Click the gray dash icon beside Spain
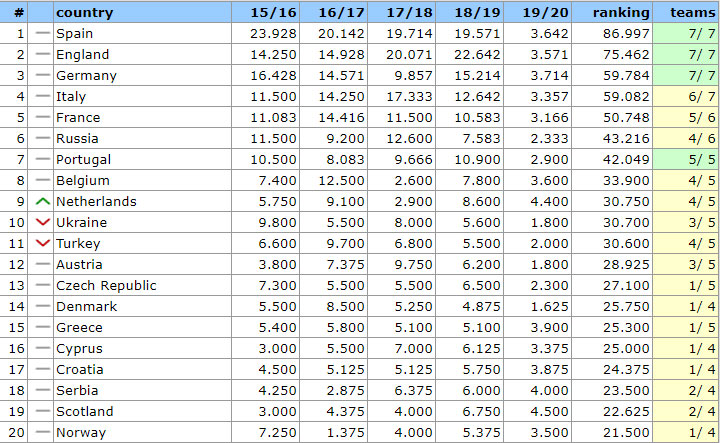 pyautogui.click(x=42, y=33)
